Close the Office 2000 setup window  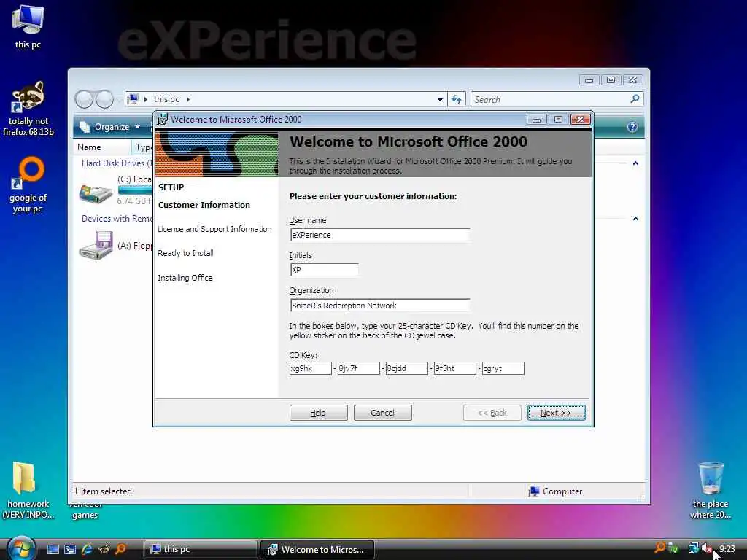tap(580, 119)
